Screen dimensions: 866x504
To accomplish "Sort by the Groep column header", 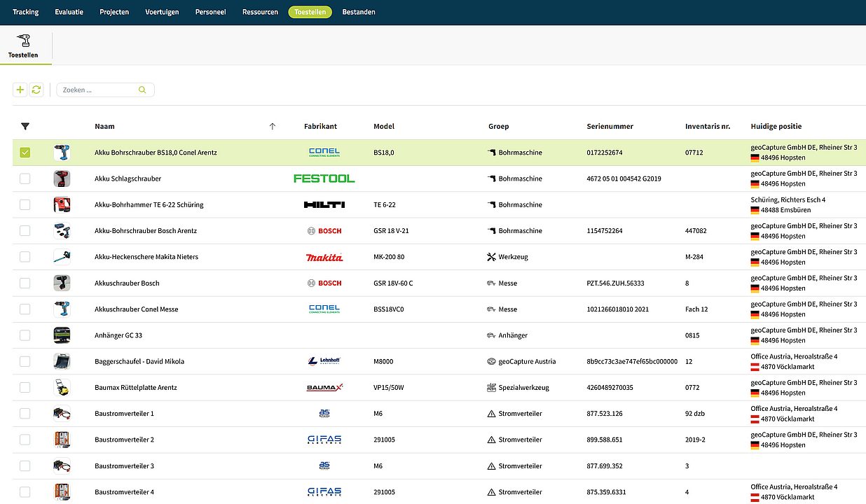I will pos(498,127).
